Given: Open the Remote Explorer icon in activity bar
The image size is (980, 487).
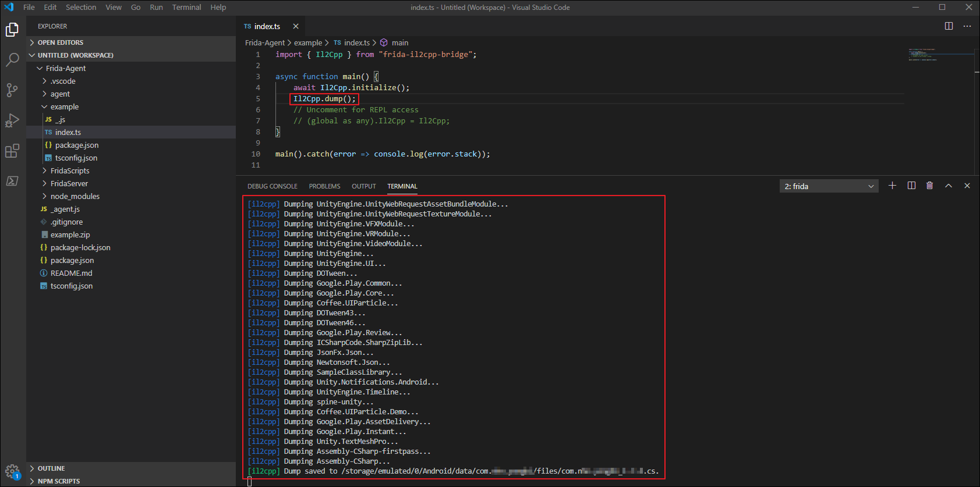Looking at the screenshot, I should coord(12,181).
